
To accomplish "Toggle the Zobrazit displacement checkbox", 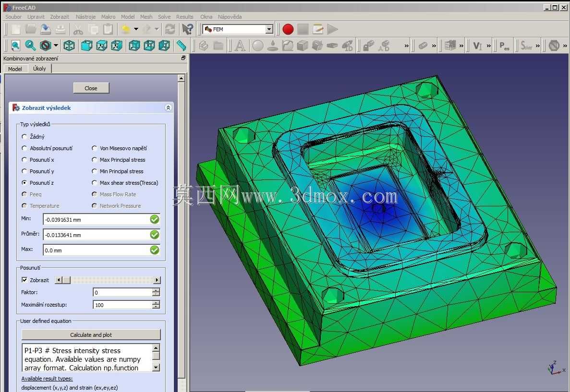I will point(24,280).
